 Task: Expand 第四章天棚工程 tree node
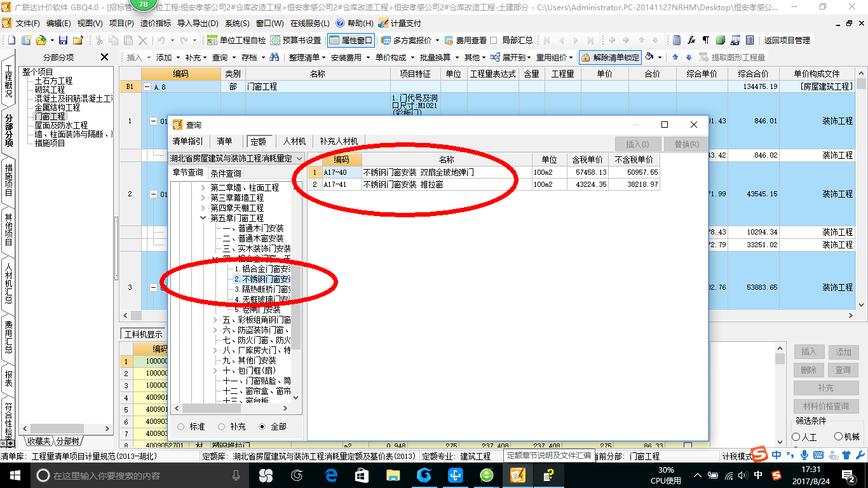click(x=203, y=208)
